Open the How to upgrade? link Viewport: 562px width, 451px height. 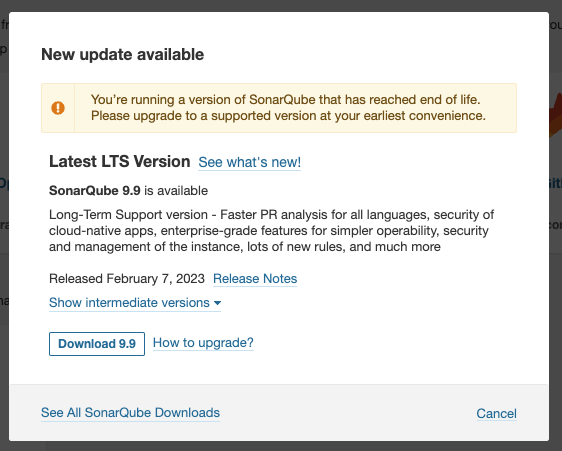point(203,343)
